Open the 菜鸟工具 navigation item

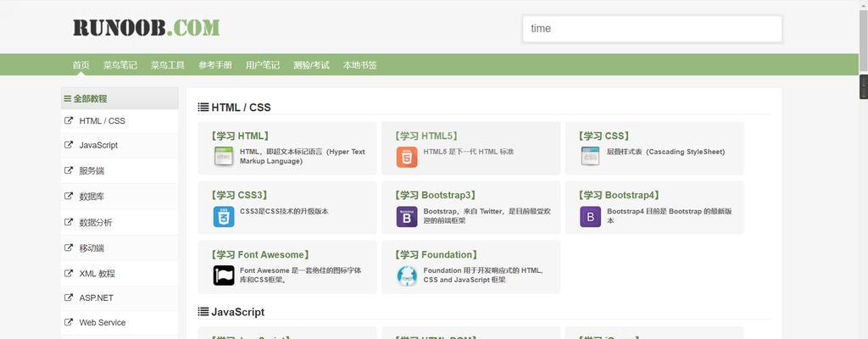[x=168, y=64]
